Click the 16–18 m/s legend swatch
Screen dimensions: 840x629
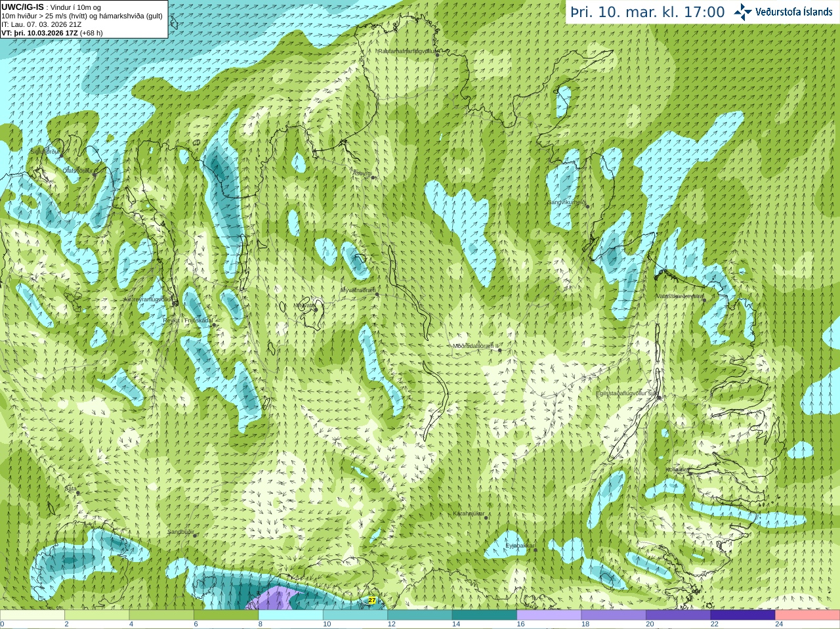(x=549, y=615)
